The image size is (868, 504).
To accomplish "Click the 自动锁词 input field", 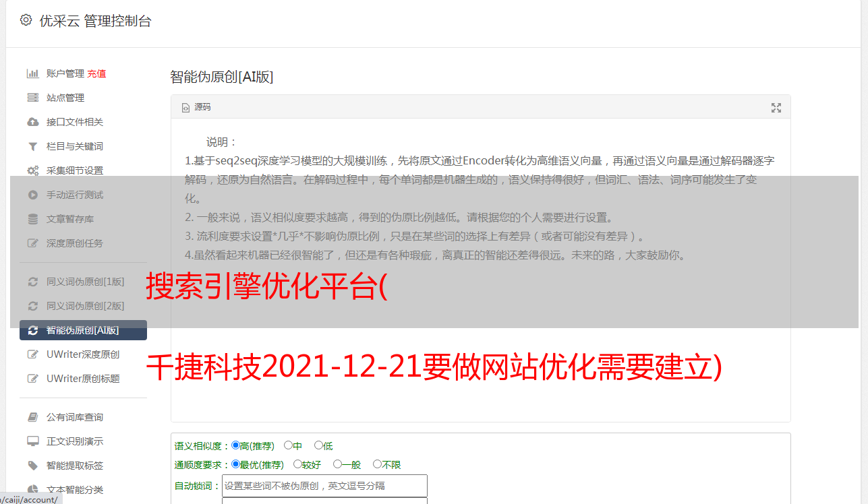I will tap(324, 486).
